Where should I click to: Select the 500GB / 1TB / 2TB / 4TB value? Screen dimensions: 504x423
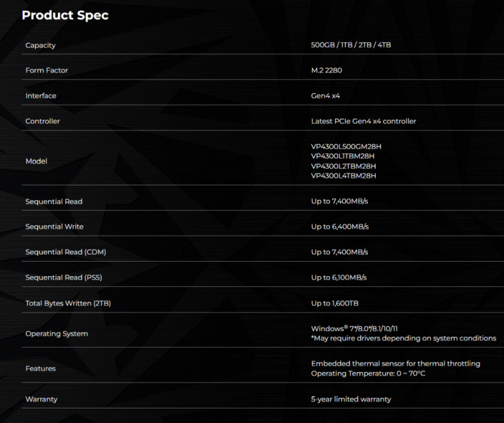click(351, 45)
